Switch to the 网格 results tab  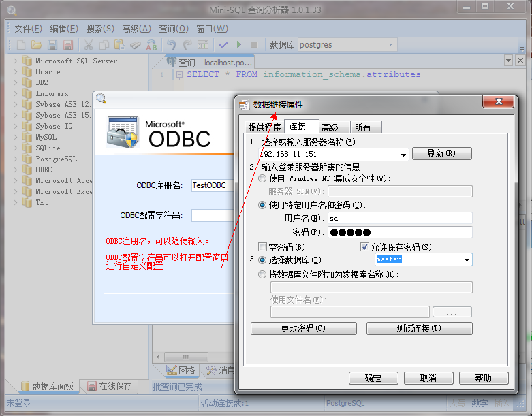181,370
